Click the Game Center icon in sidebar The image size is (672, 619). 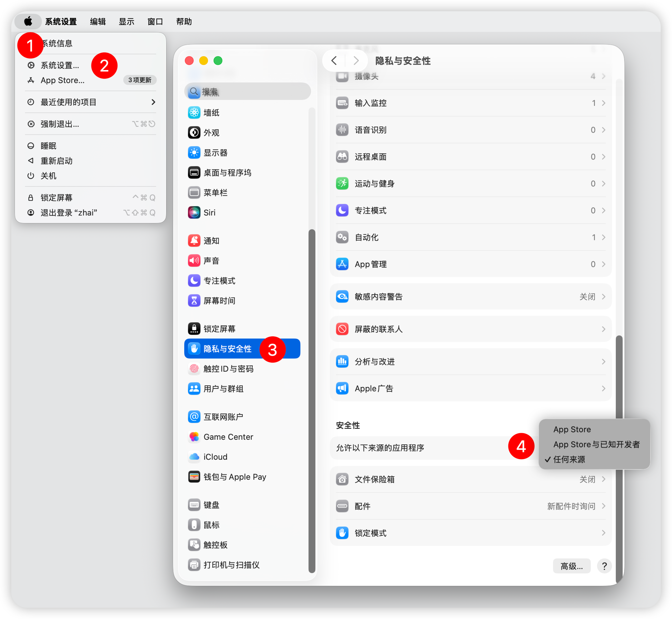pyautogui.click(x=194, y=436)
